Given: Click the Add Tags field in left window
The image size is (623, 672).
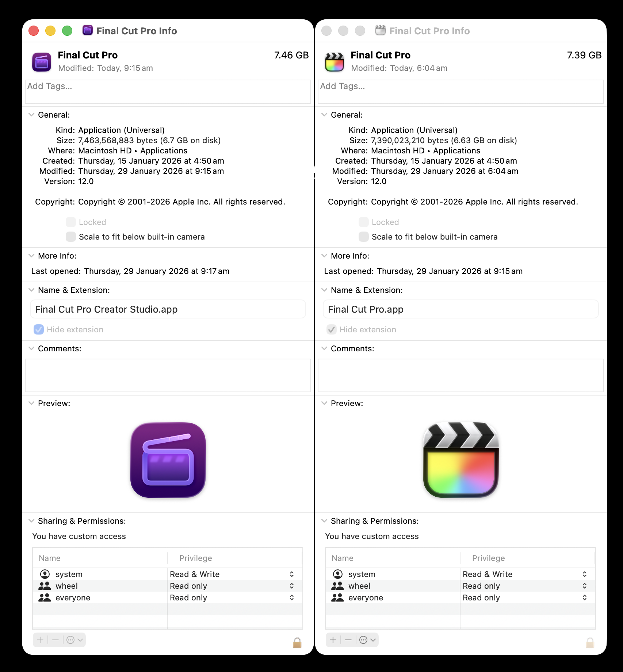Looking at the screenshot, I should click(x=168, y=91).
